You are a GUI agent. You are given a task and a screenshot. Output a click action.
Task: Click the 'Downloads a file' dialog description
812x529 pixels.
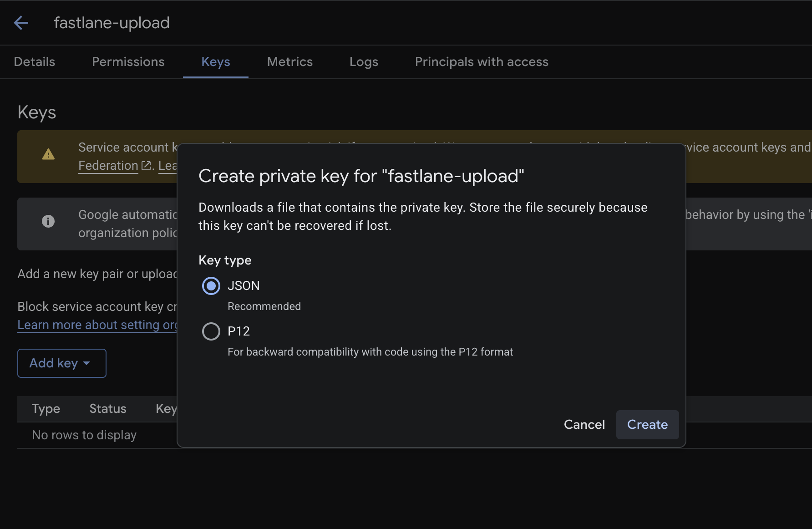[423, 217]
